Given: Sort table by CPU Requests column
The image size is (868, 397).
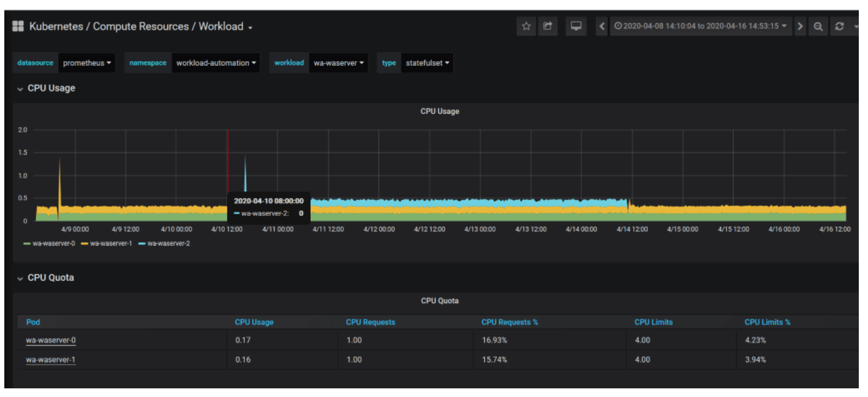Looking at the screenshot, I should (370, 322).
